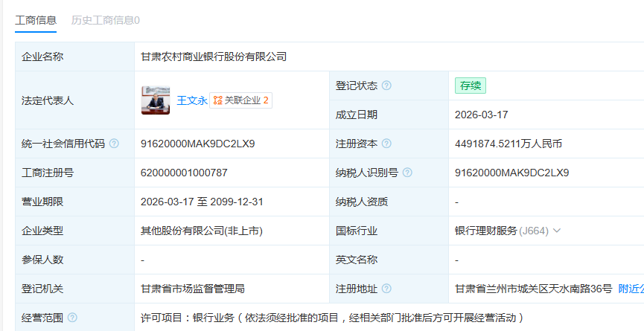Click help icon beside 统一社会信用代码
This screenshot has width=644, height=331.
[114, 144]
